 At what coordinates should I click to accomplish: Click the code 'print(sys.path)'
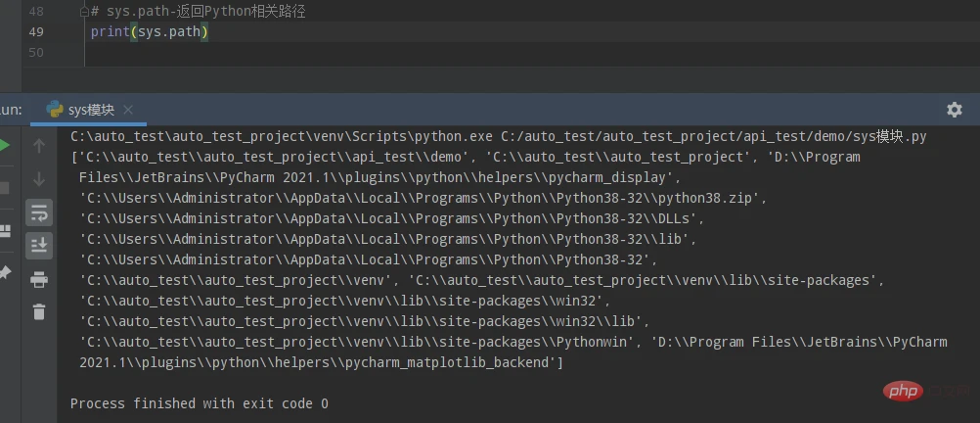pyautogui.click(x=150, y=32)
